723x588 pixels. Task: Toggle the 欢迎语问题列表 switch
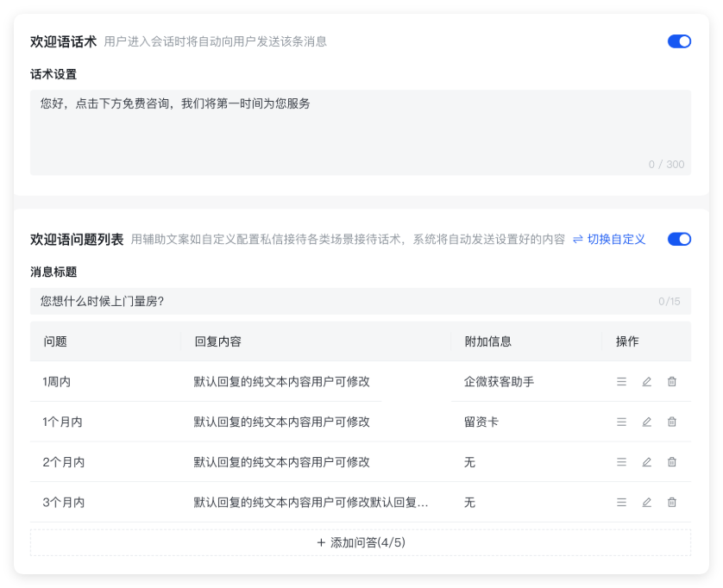(679, 240)
